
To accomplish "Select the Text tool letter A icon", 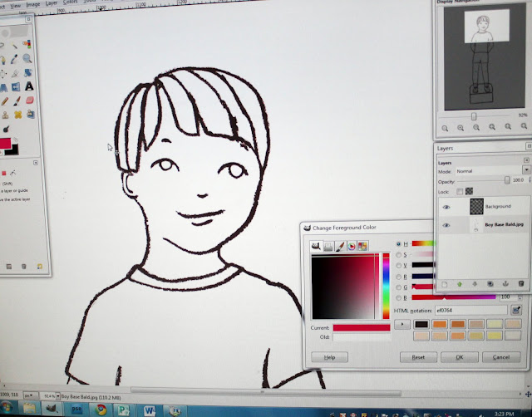I will click(29, 86).
